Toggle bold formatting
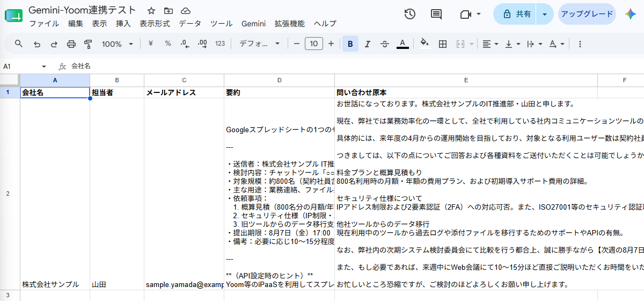Viewport: 644px width, 301px height. pos(350,44)
